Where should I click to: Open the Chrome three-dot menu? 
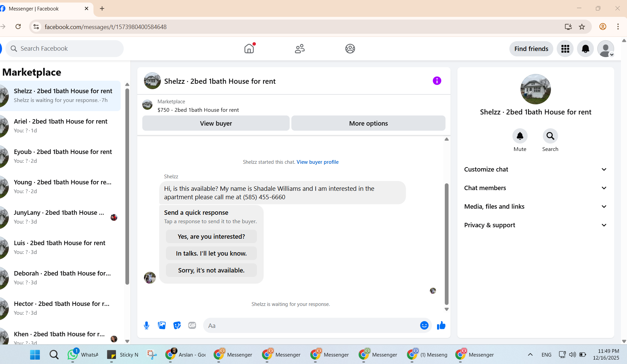click(x=618, y=27)
